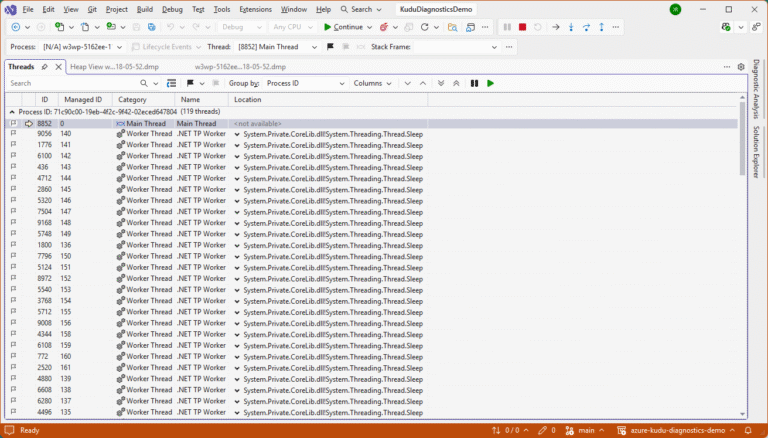Toggle flag for thread 7504
Viewport: 768px width, 438px height.
(x=13, y=211)
